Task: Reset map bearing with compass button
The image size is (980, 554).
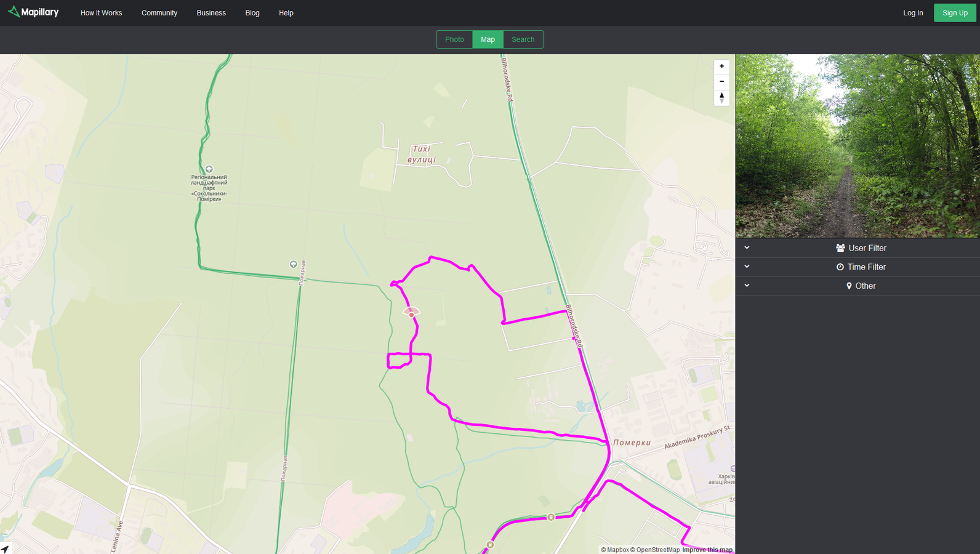Action: [721, 97]
